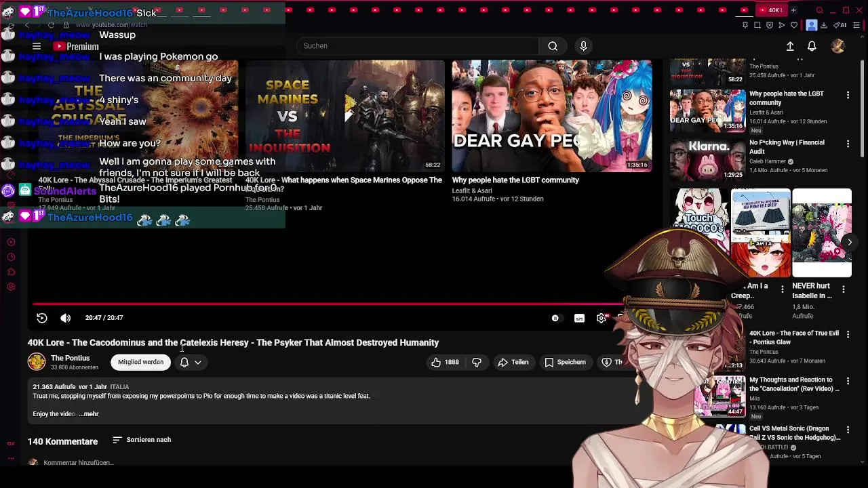The width and height of the screenshot is (868, 488).
Task: Open YouTube notifications bell in header
Action: [812, 46]
